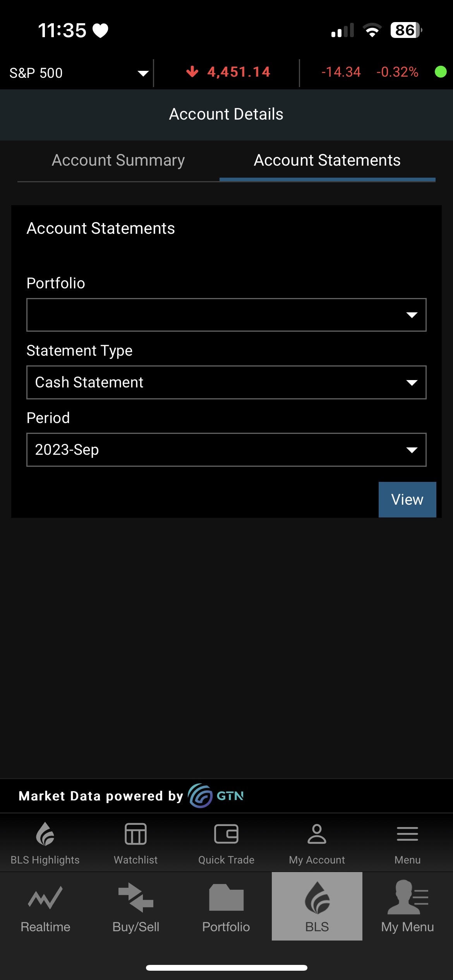Switch to Account Summary tab
Image resolution: width=453 pixels, height=980 pixels.
coord(118,161)
